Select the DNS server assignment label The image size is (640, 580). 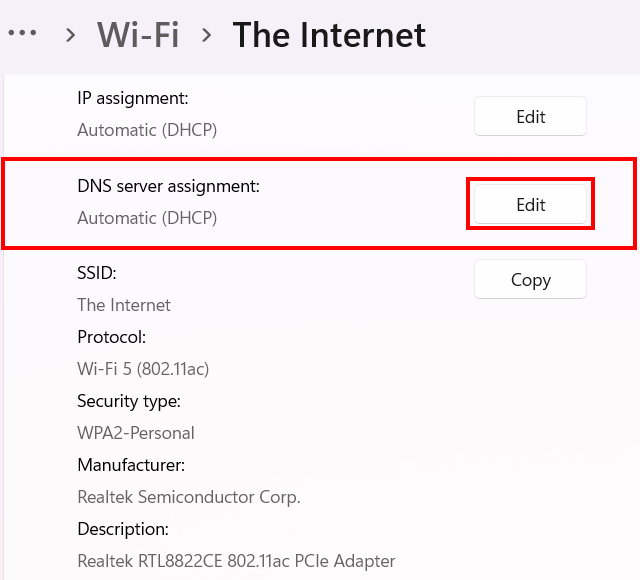click(168, 186)
